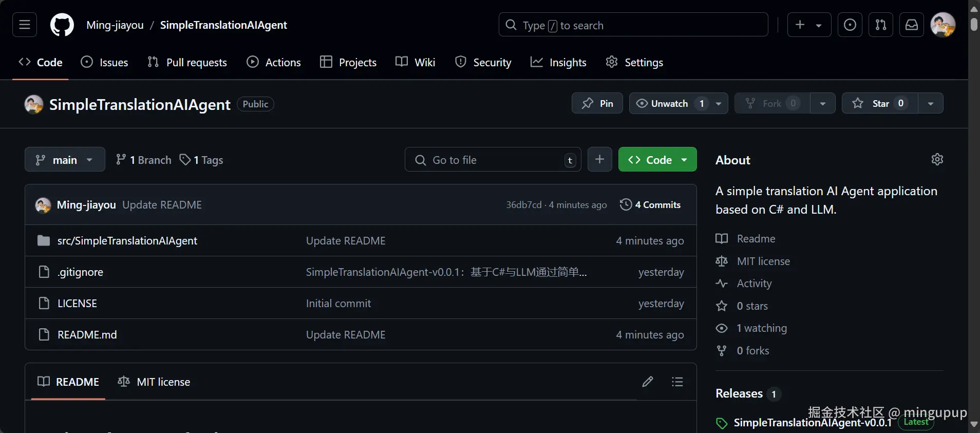Expand the create-new dropdown caret
The width and height of the screenshot is (980, 433).
(x=819, y=25)
